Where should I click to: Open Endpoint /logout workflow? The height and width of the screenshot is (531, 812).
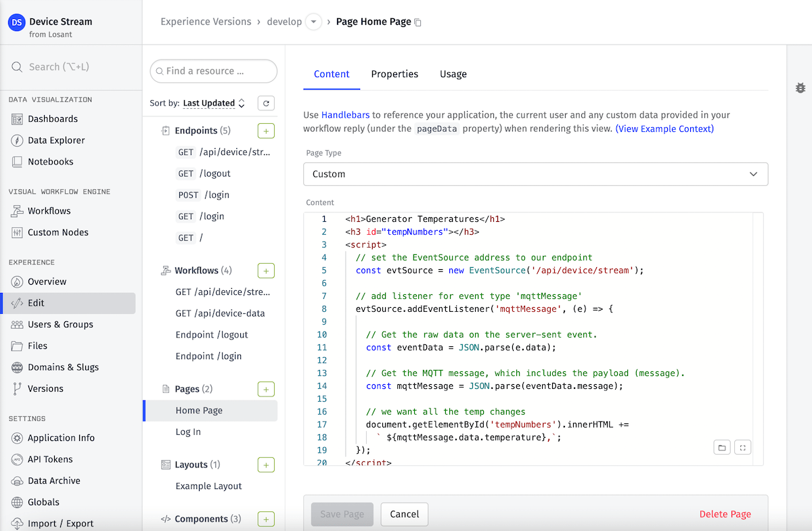(x=212, y=335)
